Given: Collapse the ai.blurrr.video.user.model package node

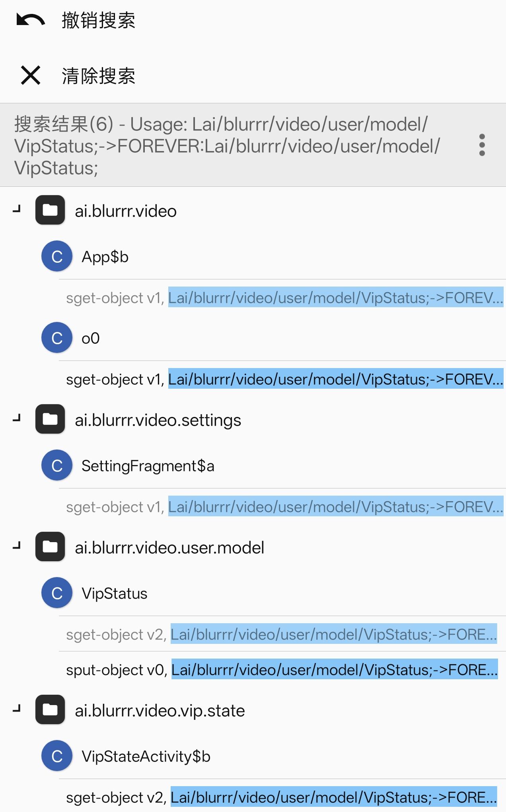Looking at the screenshot, I should tap(17, 546).
